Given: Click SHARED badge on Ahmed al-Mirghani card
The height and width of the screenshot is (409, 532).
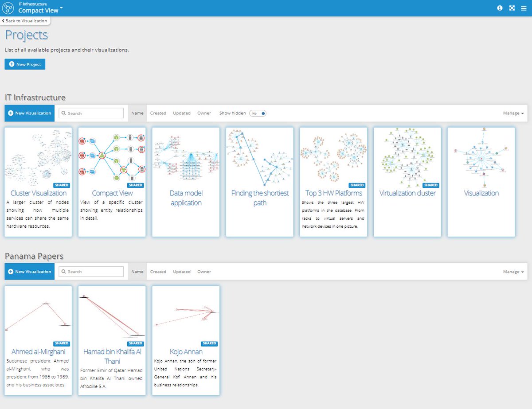Looking at the screenshot, I should click(62, 343).
